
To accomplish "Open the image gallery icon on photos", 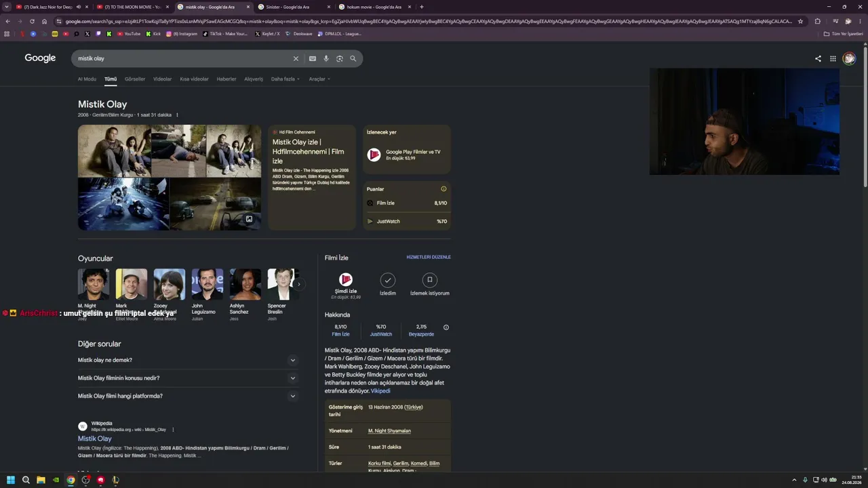I will (249, 219).
